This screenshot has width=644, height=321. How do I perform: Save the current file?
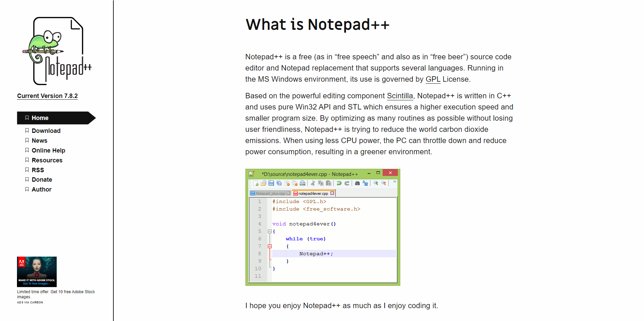pos(271,183)
